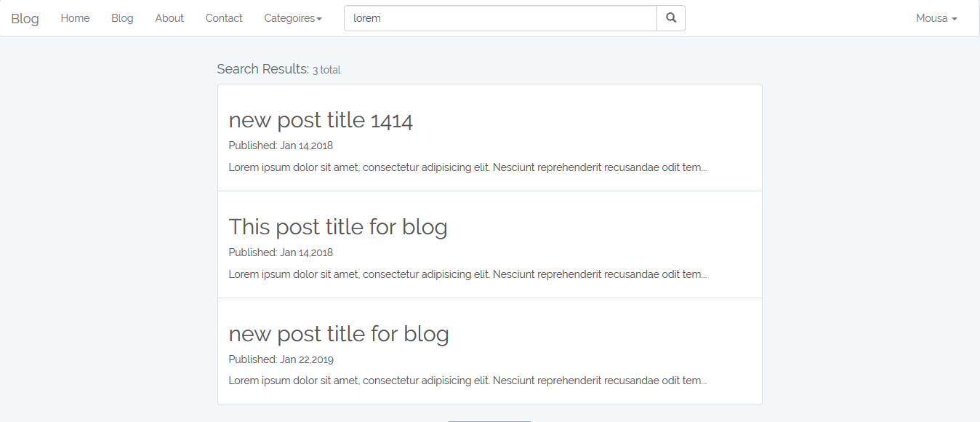Click the Jan 22,2019 published date
The height and width of the screenshot is (422, 980).
pyautogui.click(x=307, y=359)
